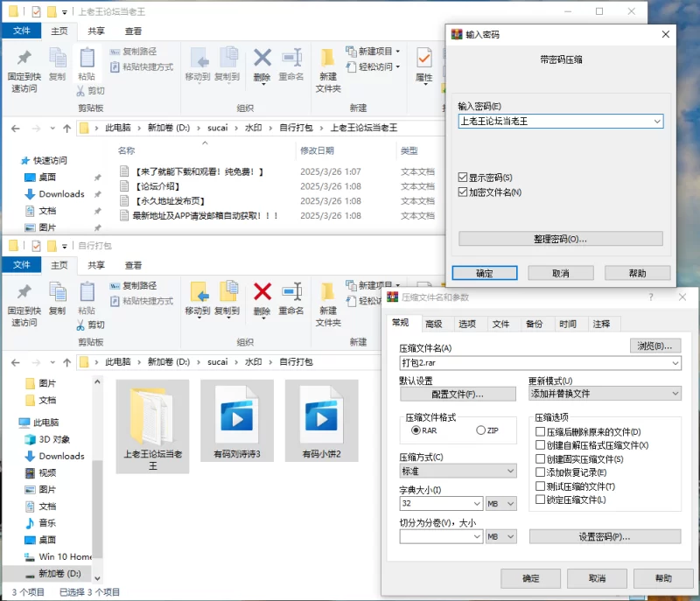Screen dimensions: 700x601
Task: Expand 新建项目 dropdown in upper Explorer
Action: (x=398, y=52)
